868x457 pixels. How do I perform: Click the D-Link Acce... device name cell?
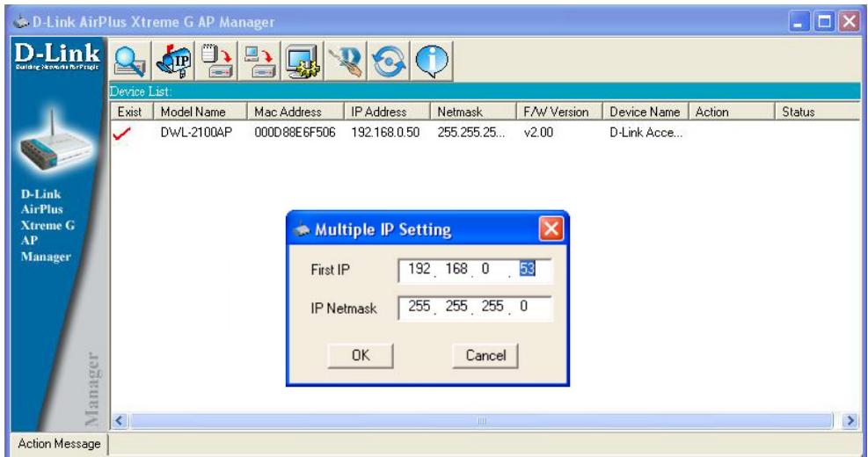646,133
